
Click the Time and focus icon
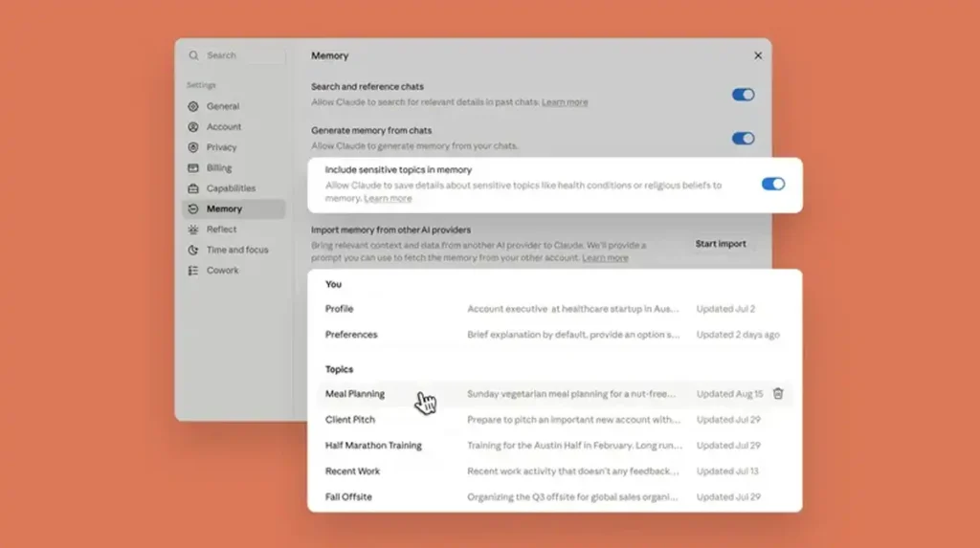tap(193, 250)
